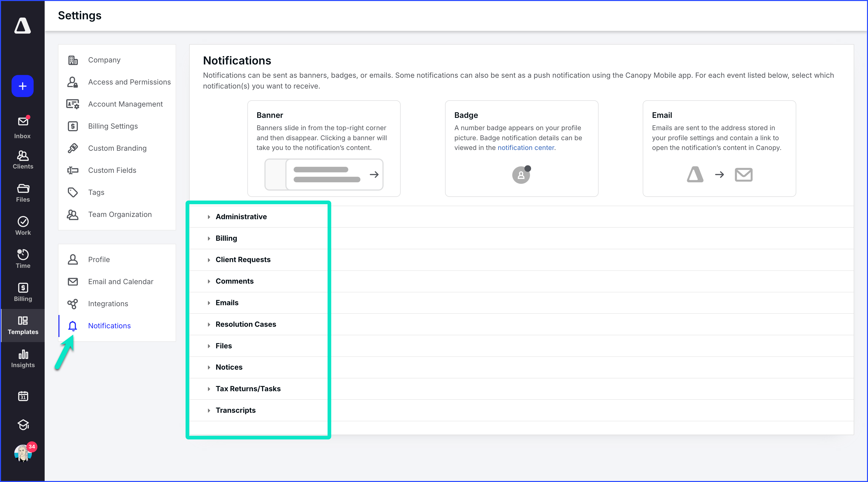
Task: Select Custom Branding settings
Action: (x=117, y=148)
